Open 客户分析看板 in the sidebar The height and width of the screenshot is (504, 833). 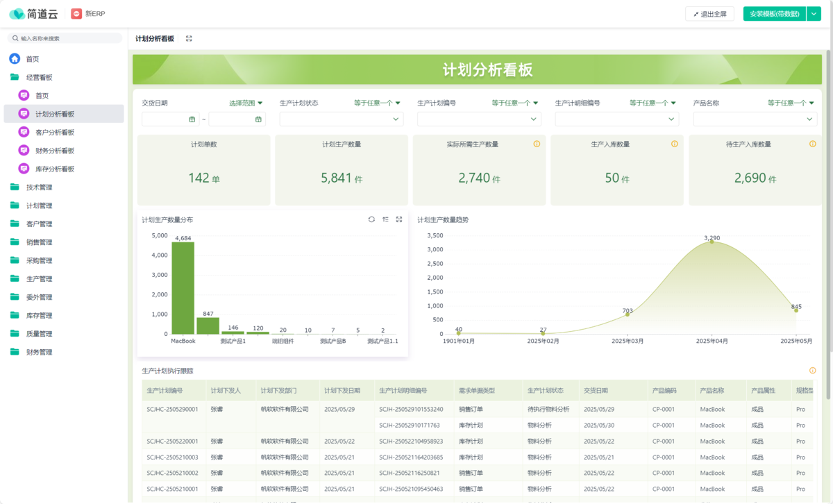click(64, 132)
